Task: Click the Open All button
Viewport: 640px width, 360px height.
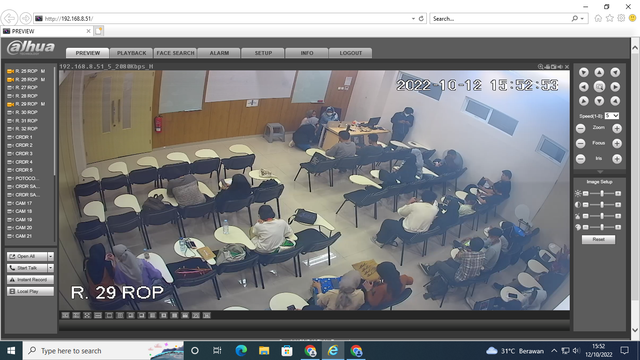Action: (27, 256)
